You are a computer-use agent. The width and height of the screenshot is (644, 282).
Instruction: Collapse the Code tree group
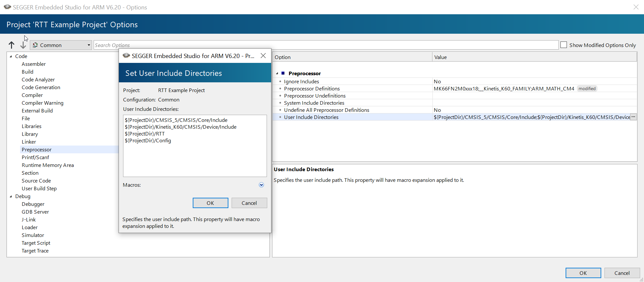[11, 56]
